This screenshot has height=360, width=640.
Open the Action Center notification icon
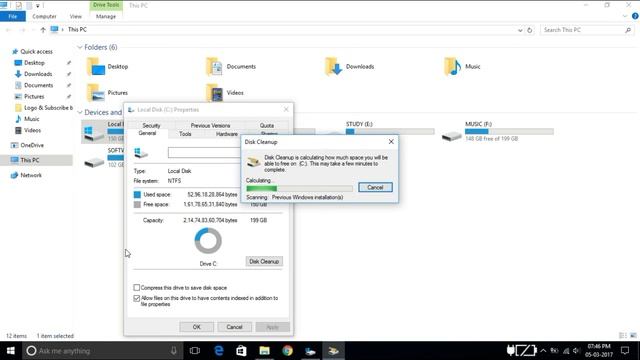coord(624,351)
